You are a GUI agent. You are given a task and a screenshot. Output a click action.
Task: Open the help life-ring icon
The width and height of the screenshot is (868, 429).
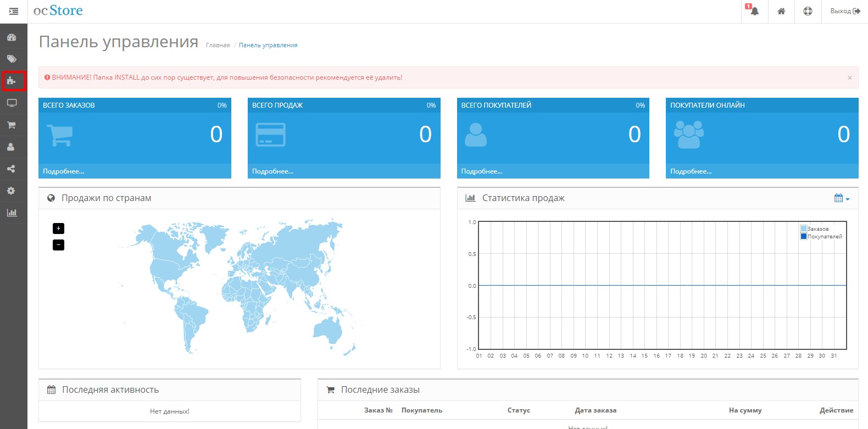point(808,11)
